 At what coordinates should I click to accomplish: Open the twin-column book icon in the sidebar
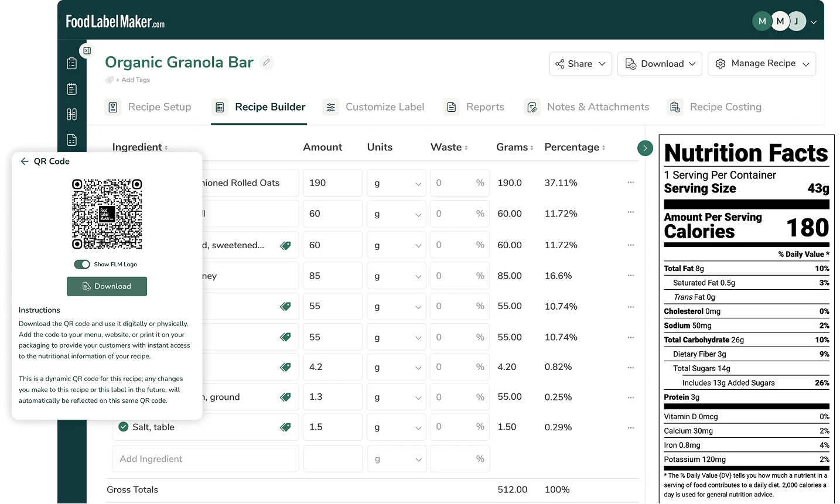pos(72,114)
